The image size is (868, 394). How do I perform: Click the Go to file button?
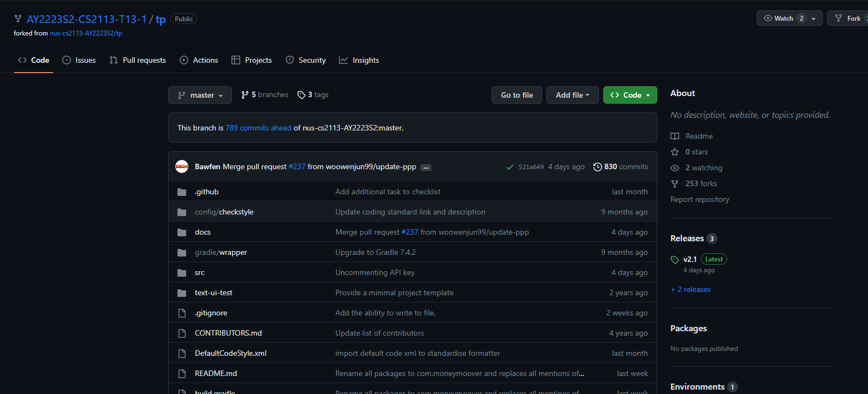coord(517,95)
